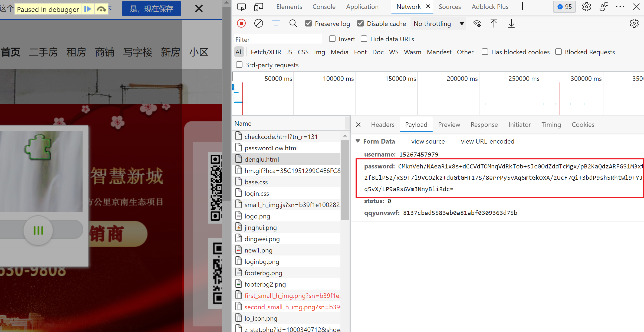Clear the network request log

258,23
